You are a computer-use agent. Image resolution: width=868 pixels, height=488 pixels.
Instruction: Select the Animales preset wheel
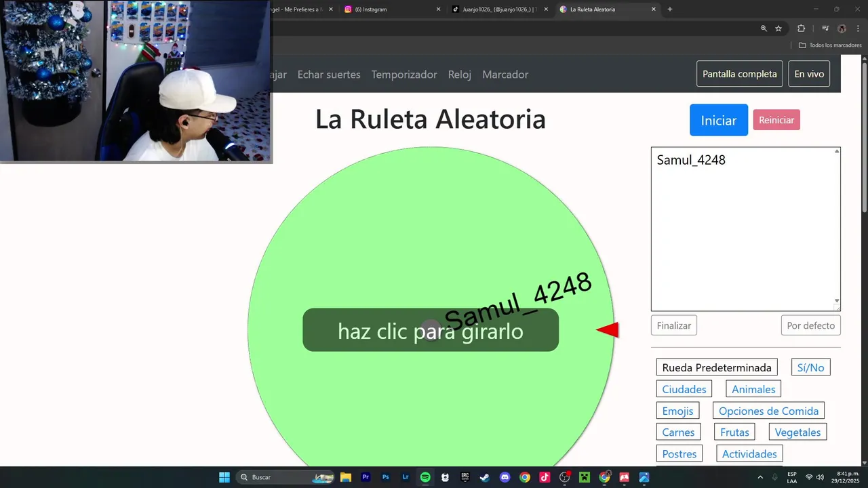[753, 389]
